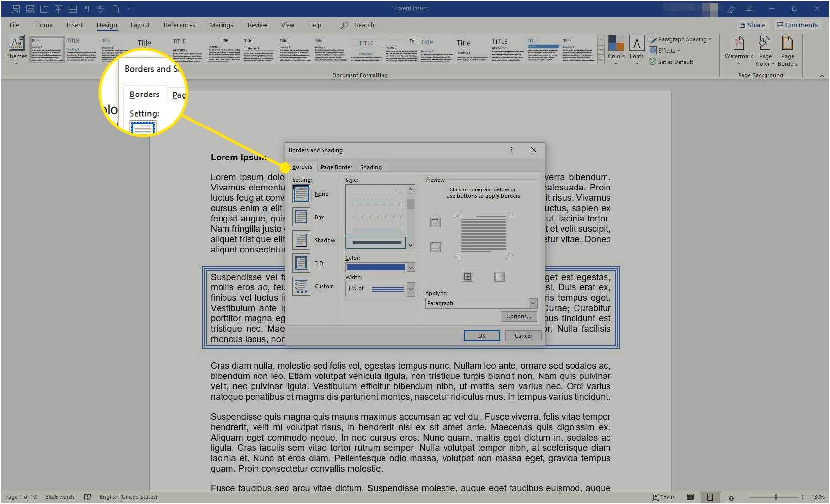
Task: Open the Effects dropdown
Action: (x=665, y=51)
